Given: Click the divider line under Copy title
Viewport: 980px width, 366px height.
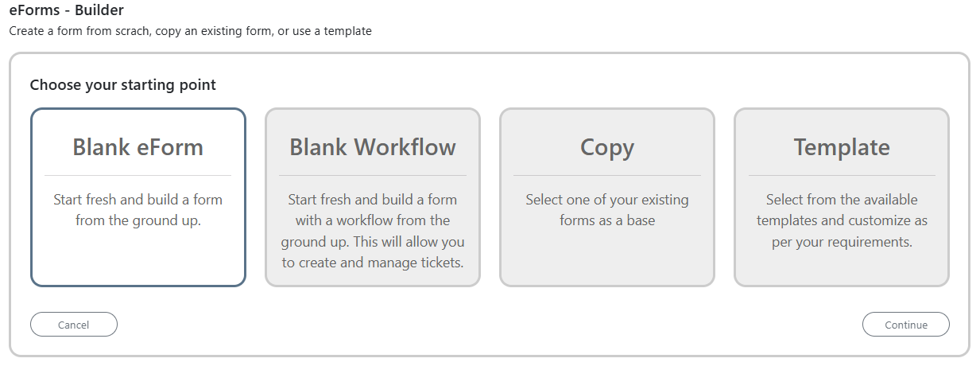Looking at the screenshot, I should click(607, 175).
